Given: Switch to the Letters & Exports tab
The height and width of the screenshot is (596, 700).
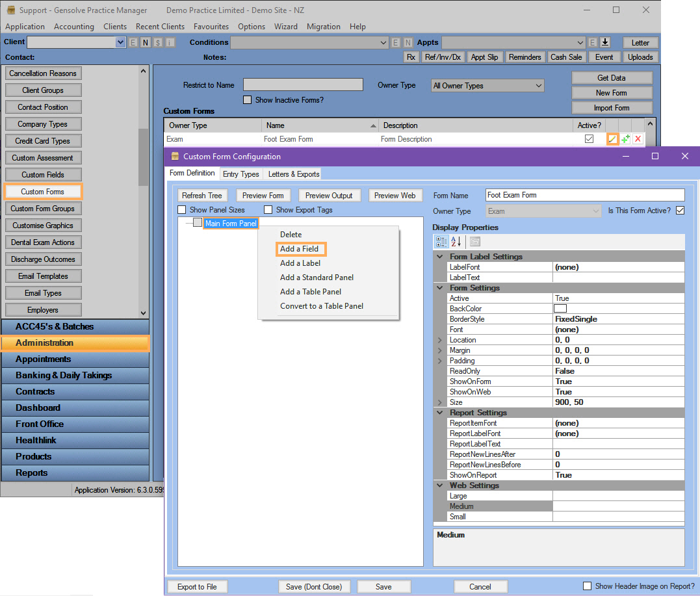Looking at the screenshot, I should 292,174.
